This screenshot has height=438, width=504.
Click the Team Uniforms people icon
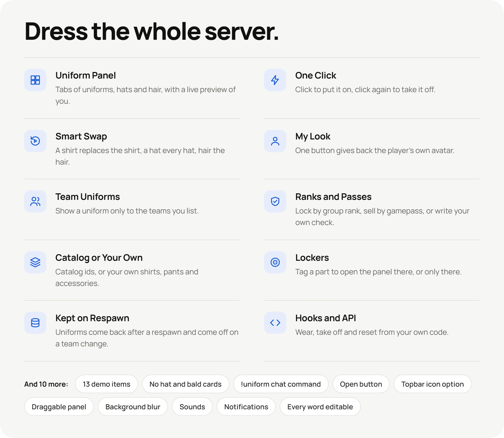[x=35, y=201]
